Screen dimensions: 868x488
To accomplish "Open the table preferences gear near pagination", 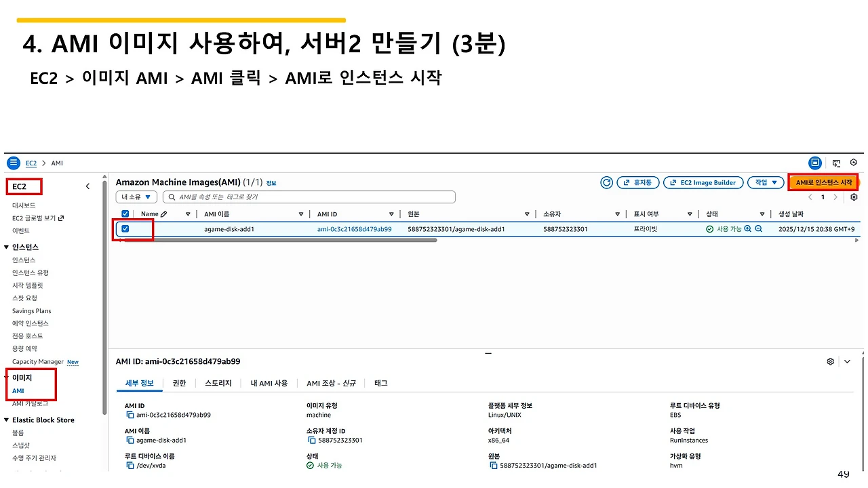I will coord(853,197).
